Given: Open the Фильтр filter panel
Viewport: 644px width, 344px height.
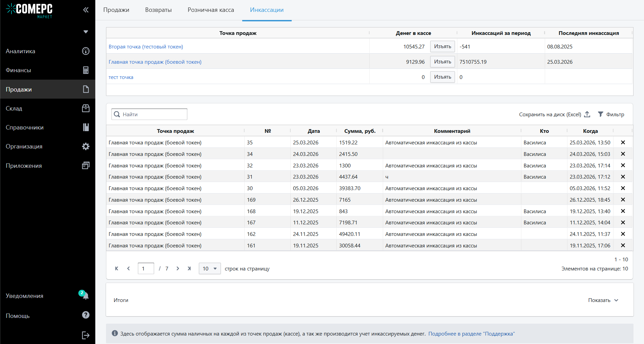Looking at the screenshot, I should [x=611, y=115].
